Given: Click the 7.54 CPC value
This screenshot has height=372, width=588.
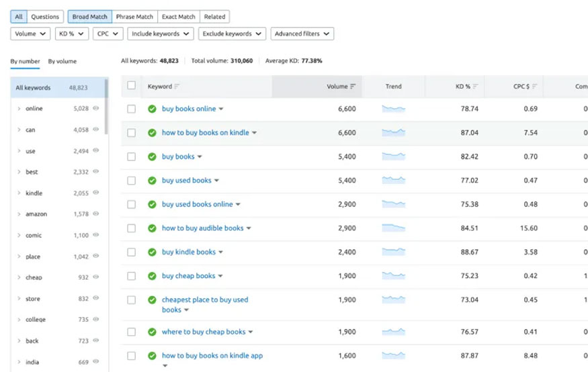Looking at the screenshot, I should coord(531,133).
